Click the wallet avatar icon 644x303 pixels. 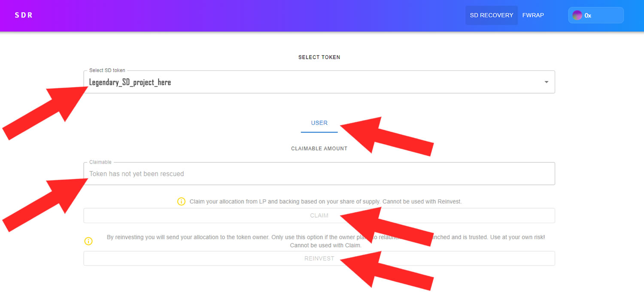pyautogui.click(x=577, y=15)
